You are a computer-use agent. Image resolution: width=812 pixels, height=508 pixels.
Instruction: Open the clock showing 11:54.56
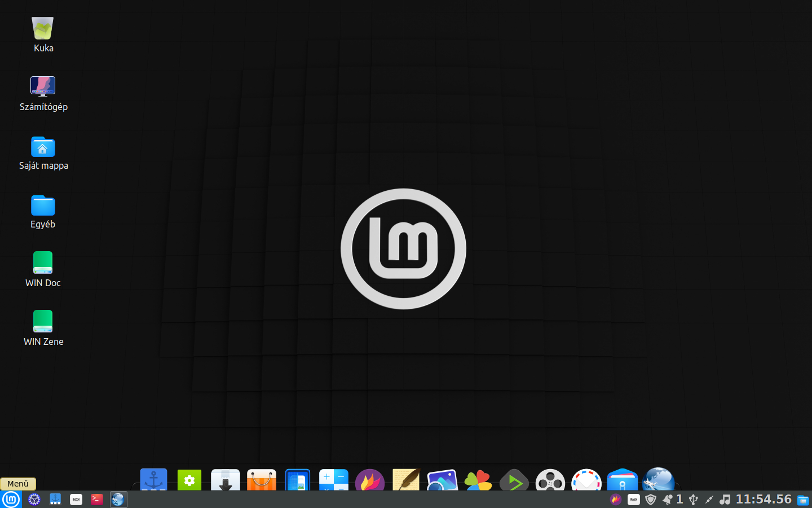[x=764, y=500]
